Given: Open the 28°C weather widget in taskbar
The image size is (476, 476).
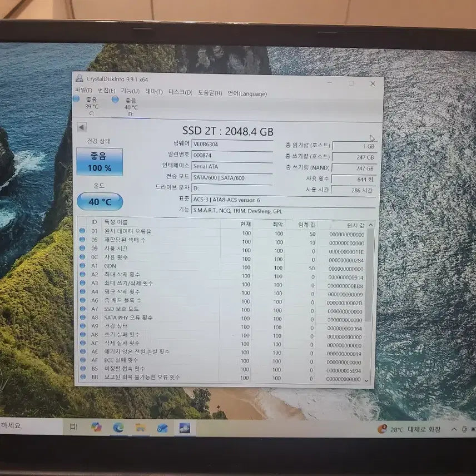Looking at the screenshot, I should coord(409,429).
